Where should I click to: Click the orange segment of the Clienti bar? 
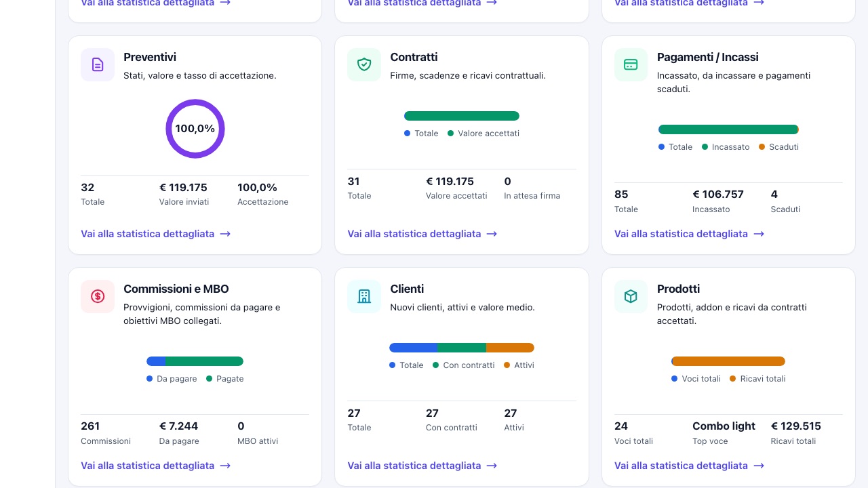[x=510, y=348]
